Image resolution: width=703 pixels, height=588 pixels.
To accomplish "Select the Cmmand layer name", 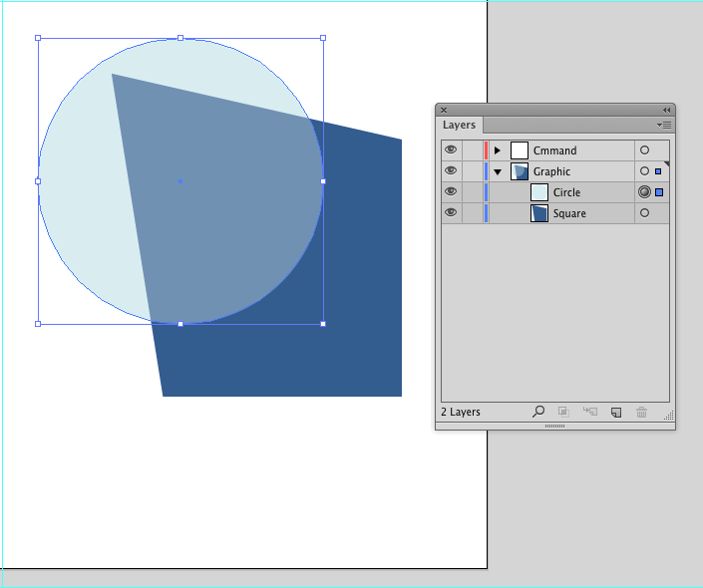I will coord(555,150).
